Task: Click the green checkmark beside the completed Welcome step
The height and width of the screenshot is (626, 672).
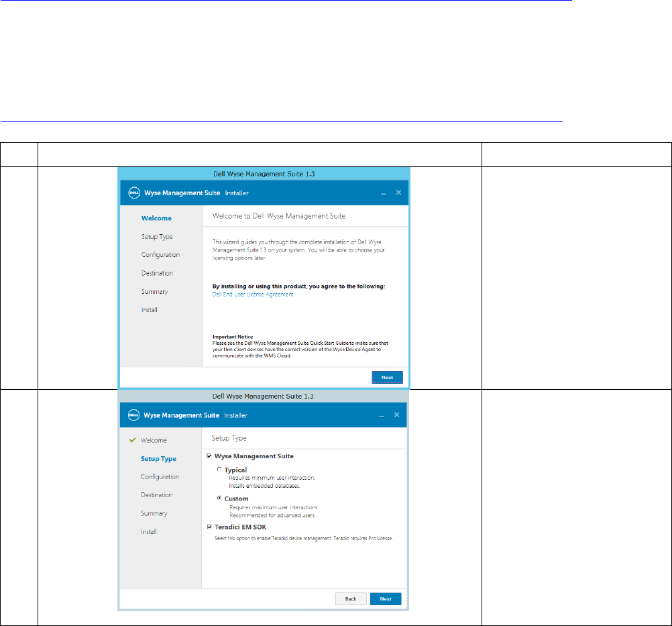Action: [132, 440]
